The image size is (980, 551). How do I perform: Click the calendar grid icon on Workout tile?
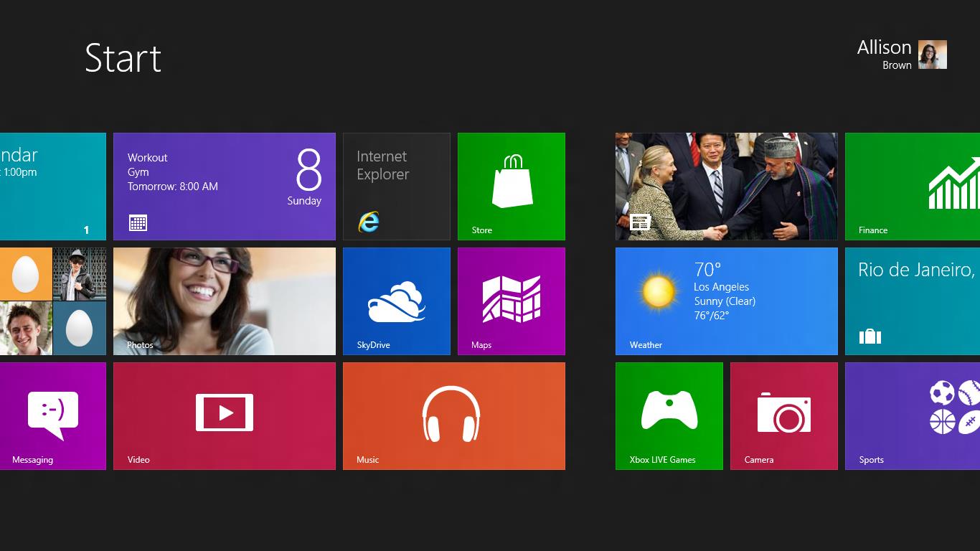click(138, 222)
